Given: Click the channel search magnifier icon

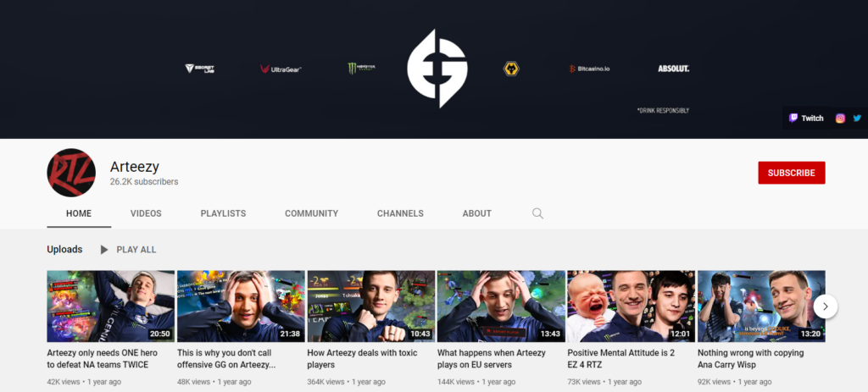Looking at the screenshot, I should tap(537, 213).
